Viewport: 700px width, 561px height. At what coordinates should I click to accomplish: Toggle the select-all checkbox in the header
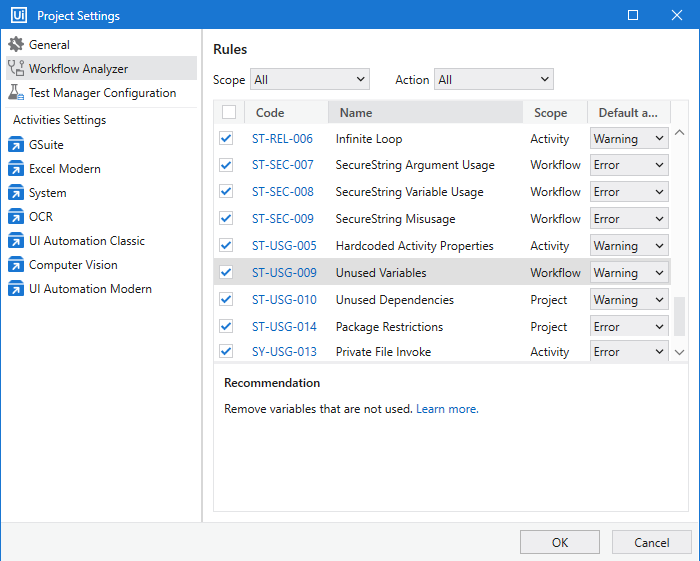[x=229, y=113]
